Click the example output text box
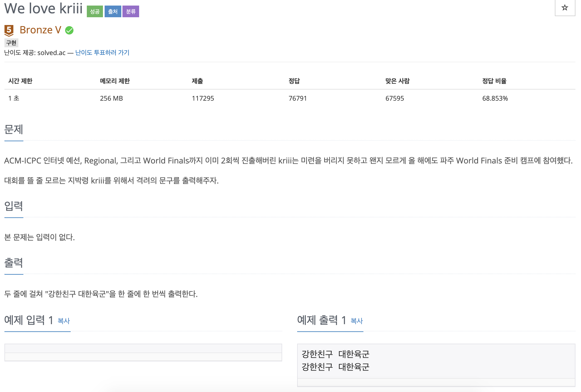Image resolution: width=581 pixels, height=392 pixels. point(436,361)
